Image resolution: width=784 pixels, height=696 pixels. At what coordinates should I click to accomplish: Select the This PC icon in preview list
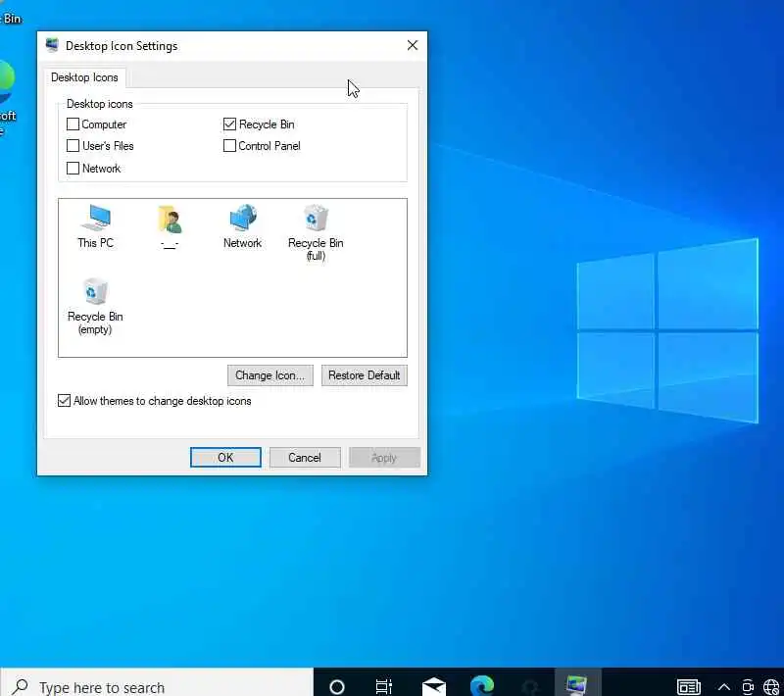click(95, 227)
